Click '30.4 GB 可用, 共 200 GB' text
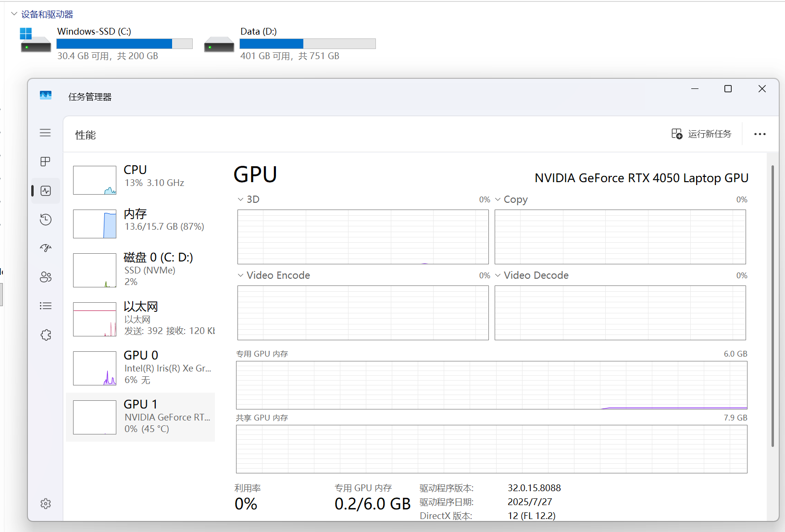Image resolution: width=785 pixels, height=532 pixels. pyautogui.click(x=108, y=56)
